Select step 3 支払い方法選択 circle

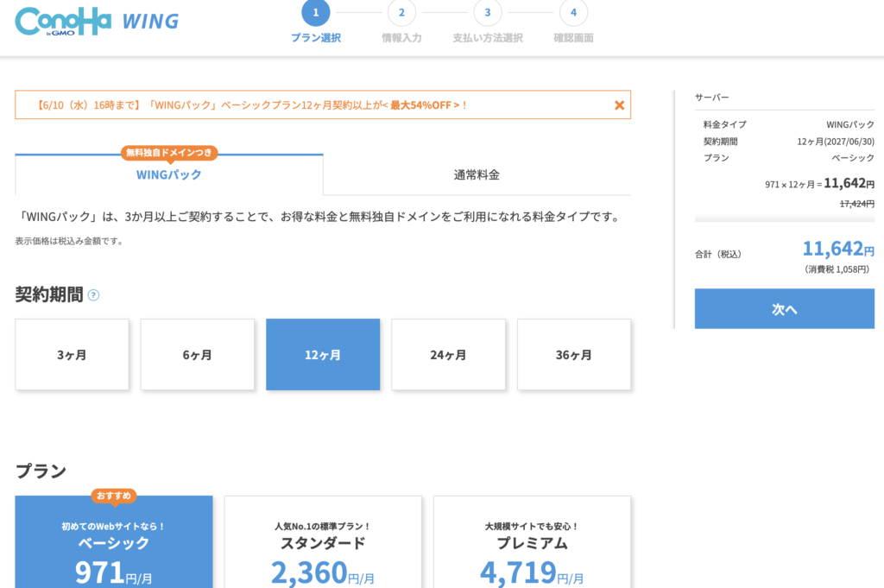[x=488, y=12]
